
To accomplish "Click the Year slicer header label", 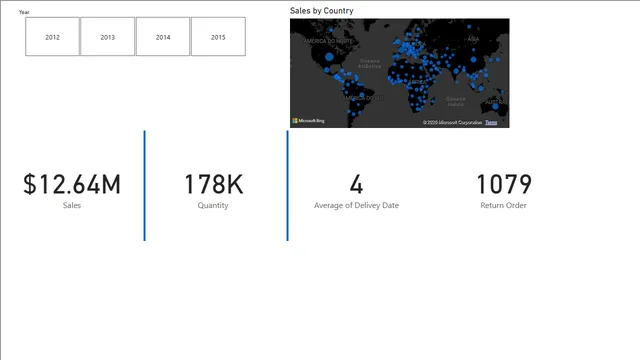I will point(24,12).
